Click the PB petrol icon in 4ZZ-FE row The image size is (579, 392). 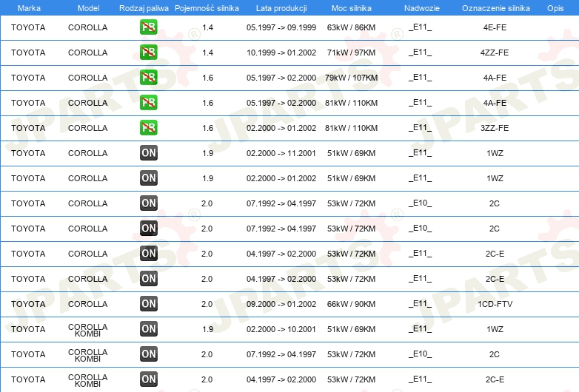(148, 53)
